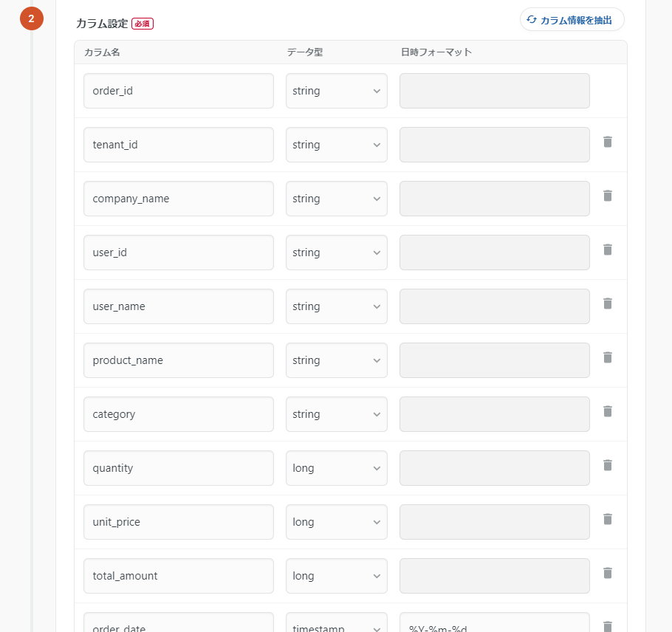Open data type dropdown for order_id
The height and width of the screenshot is (632, 672).
coord(337,91)
